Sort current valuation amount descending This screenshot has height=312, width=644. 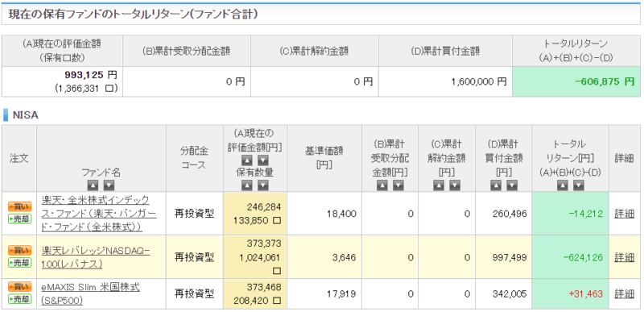[263, 160]
